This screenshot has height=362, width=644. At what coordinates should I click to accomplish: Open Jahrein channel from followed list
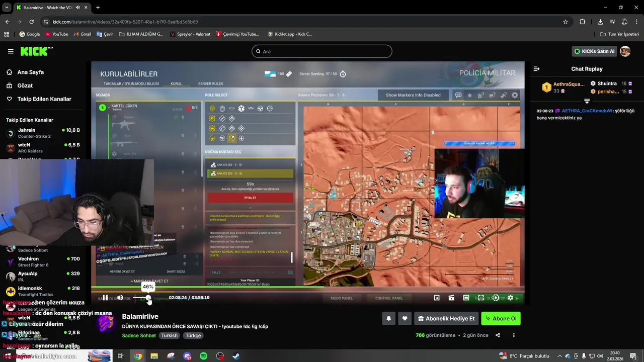tap(43, 133)
